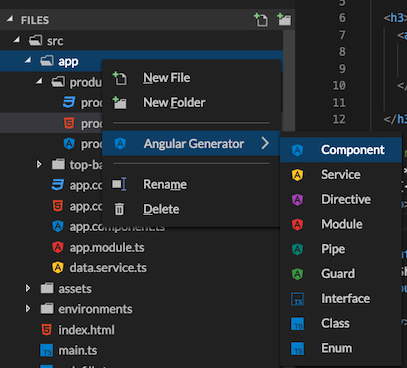Click the file tree vertical scrollbar

click(x=289, y=81)
